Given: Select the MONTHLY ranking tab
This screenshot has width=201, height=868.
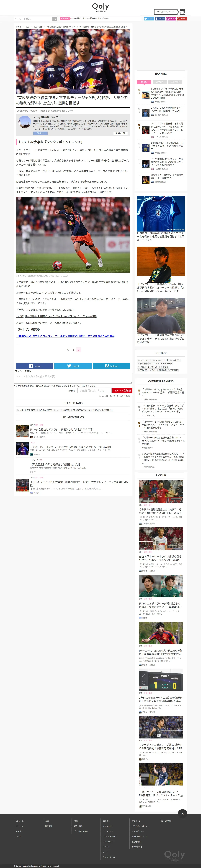Looking at the screenshot, I should (175, 82).
